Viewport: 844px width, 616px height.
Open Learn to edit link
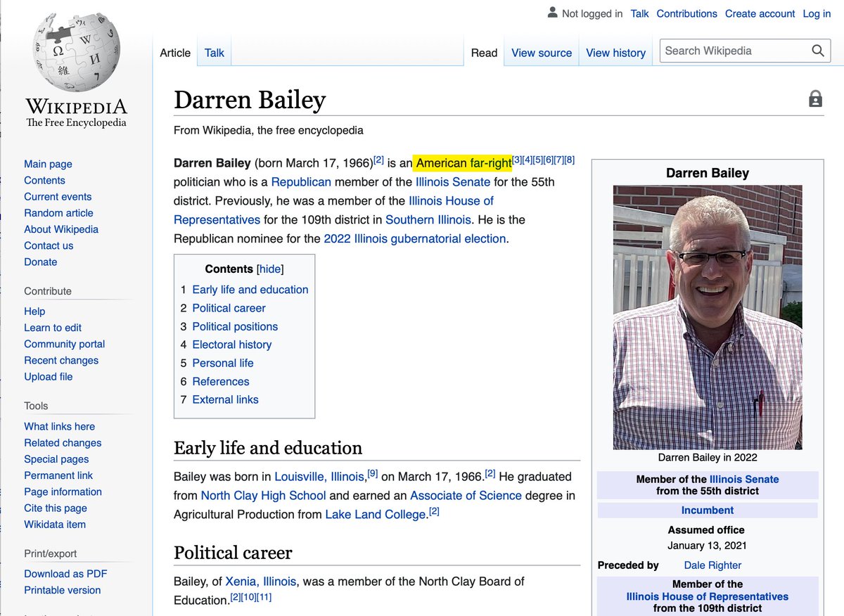pyautogui.click(x=53, y=327)
